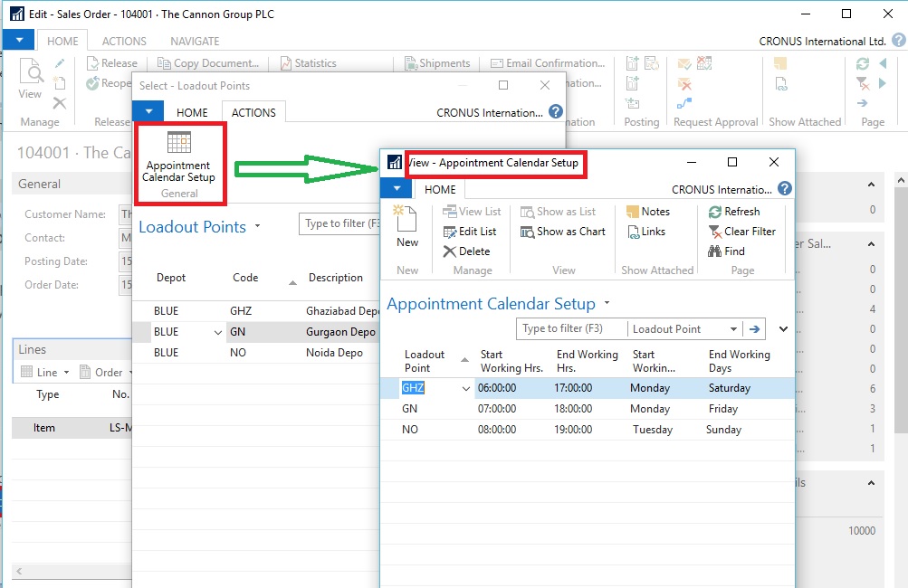Click Delete in Manage group
908x588 pixels.
466,251
